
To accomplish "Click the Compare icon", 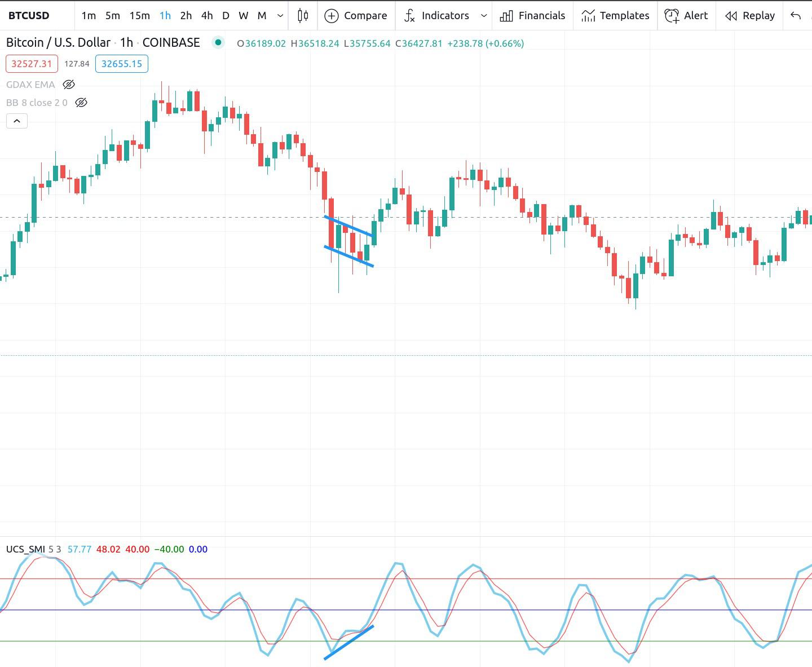I will pos(332,15).
